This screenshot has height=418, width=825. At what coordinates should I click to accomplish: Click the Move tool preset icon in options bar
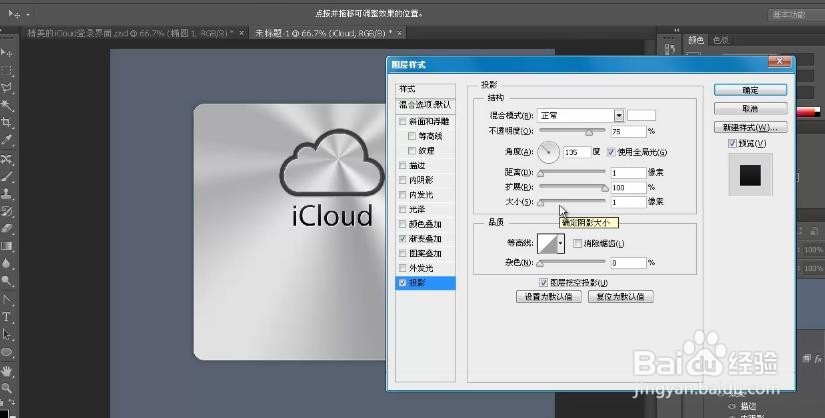click(14, 14)
